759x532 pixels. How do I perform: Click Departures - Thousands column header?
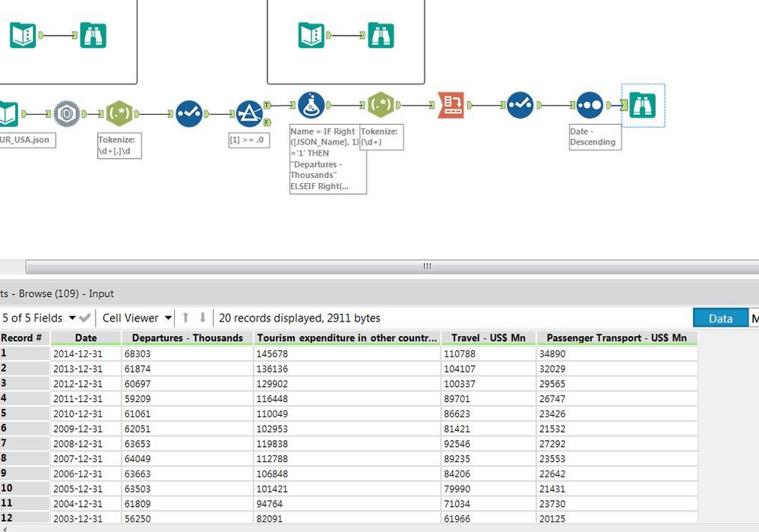pos(188,338)
